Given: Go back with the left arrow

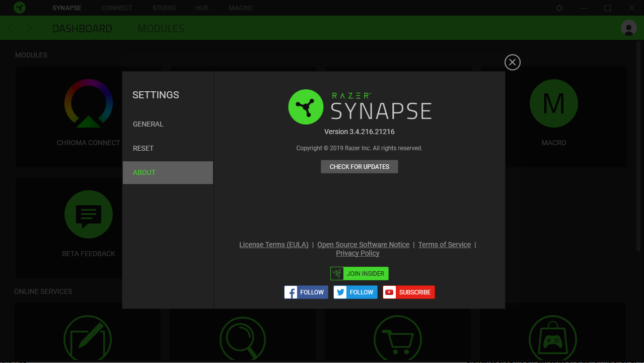Looking at the screenshot, I should click(x=11, y=28).
